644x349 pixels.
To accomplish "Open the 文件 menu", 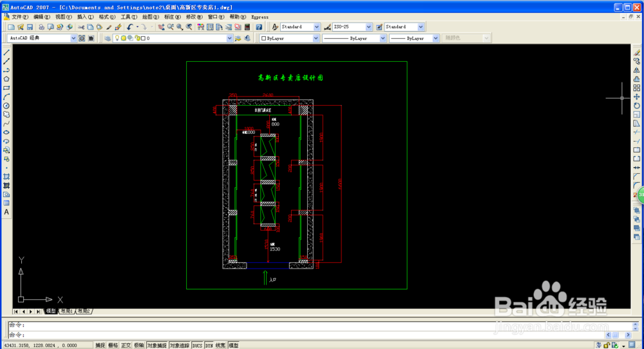I will point(19,17).
